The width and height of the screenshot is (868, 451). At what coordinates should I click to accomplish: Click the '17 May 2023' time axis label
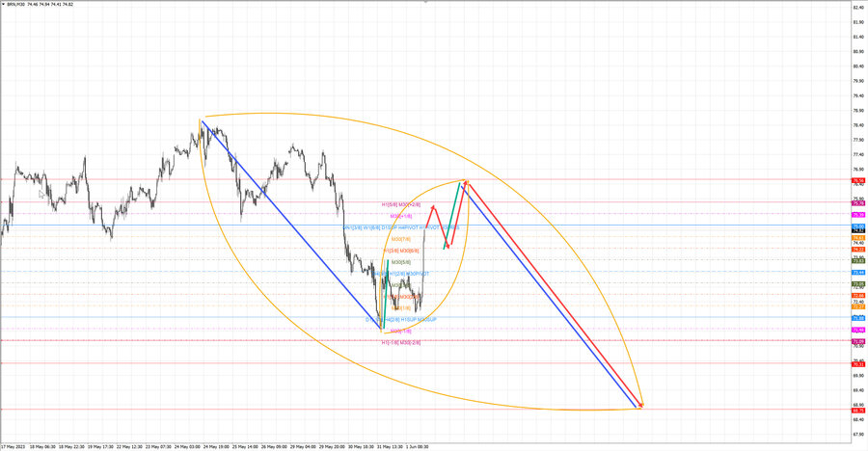point(14,446)
